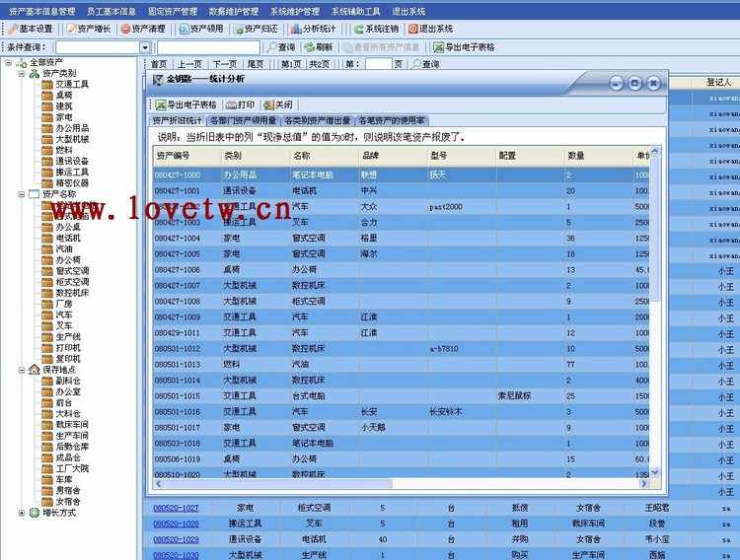
Task: Open 资产增长 from the toolbar
Action: (x=89, y=30)
